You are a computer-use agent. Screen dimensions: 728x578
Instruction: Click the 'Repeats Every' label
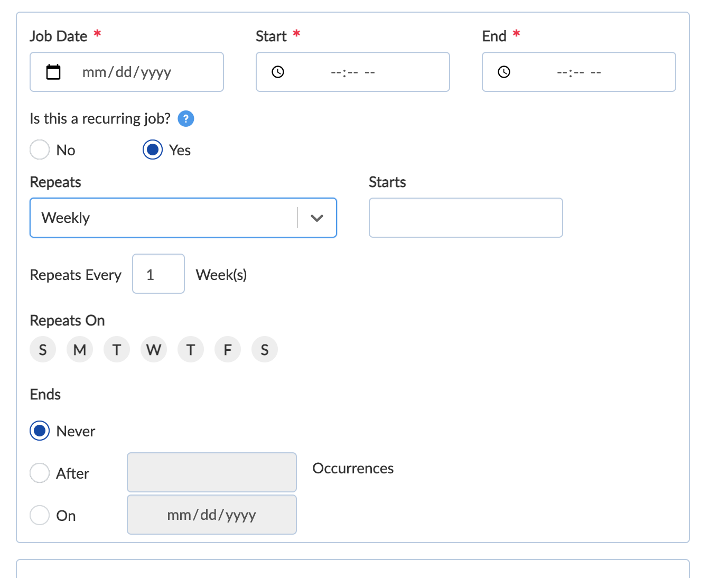point(76,275)
